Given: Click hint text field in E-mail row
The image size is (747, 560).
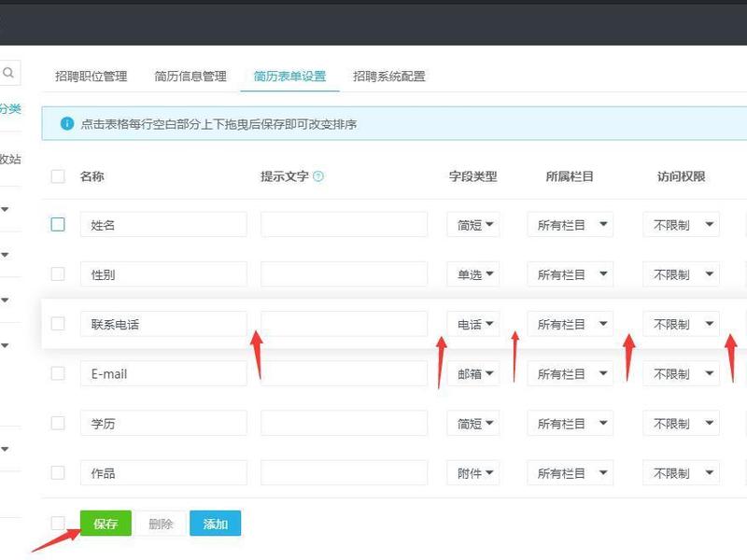Looking at the screenshot, I should point(344,374).
